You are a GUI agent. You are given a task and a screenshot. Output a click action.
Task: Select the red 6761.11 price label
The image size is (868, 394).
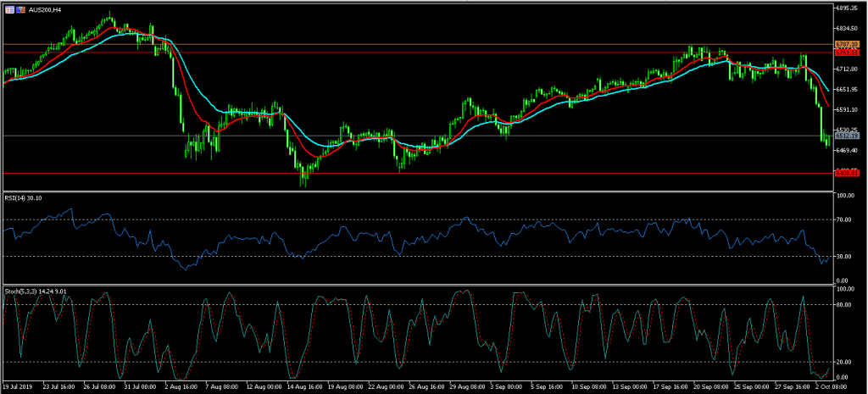tap(847, 53)
